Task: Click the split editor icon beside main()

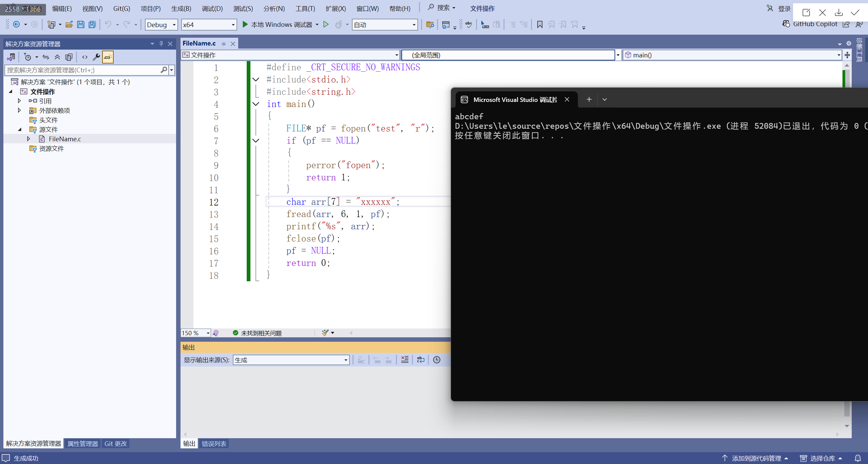Action: click(847, 55)
